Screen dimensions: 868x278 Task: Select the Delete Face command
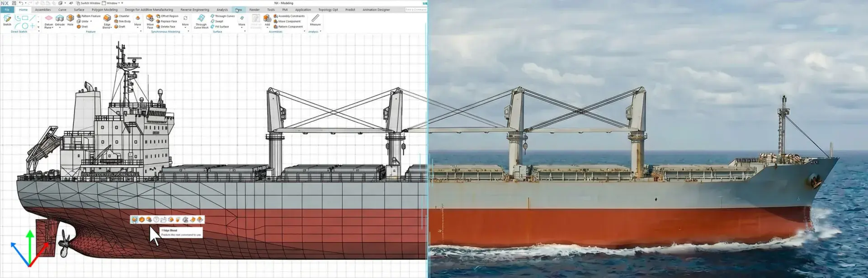165,27
